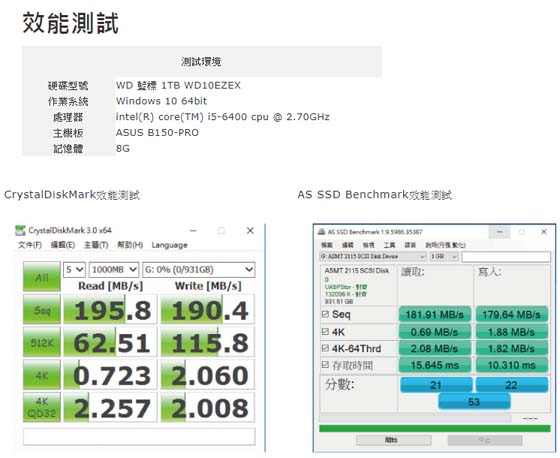Run all tests with the All button
This screenshot has height=458, width=560.
pyautogui.click(x=42, y=277)
